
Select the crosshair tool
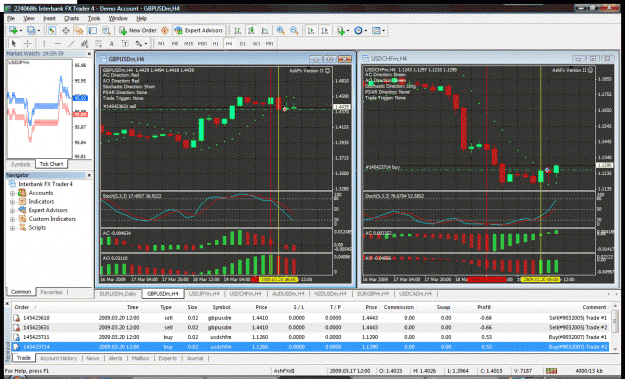click(28, 43)
